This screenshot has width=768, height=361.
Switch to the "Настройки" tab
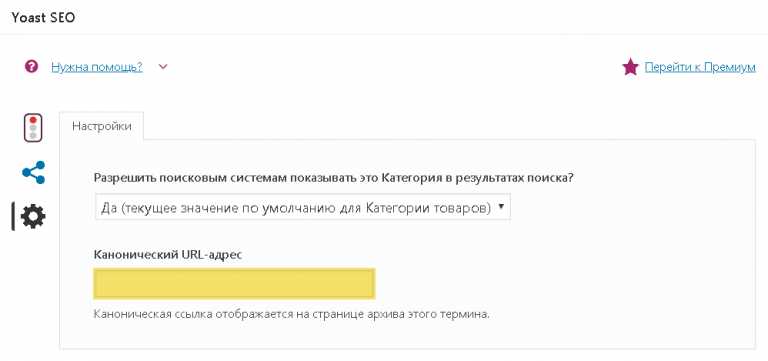pyautogui.click(x=102, y=126)
